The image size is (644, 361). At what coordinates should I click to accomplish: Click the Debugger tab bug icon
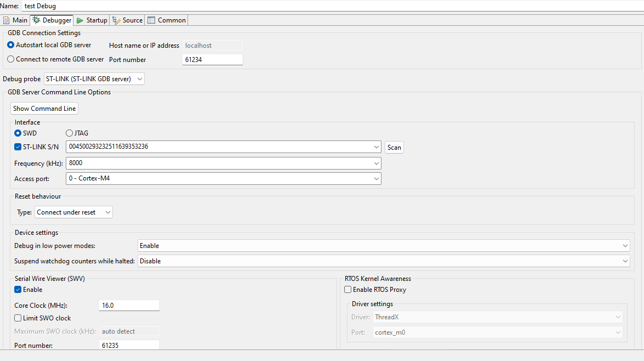pyautogui.click(x=36, y=20)
